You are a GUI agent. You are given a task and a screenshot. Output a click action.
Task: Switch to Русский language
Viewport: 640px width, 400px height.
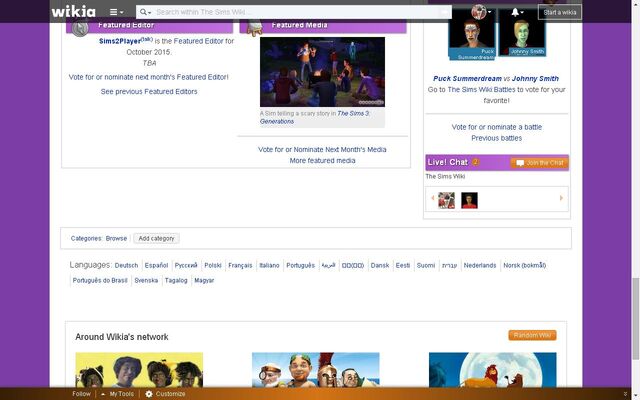186,265
